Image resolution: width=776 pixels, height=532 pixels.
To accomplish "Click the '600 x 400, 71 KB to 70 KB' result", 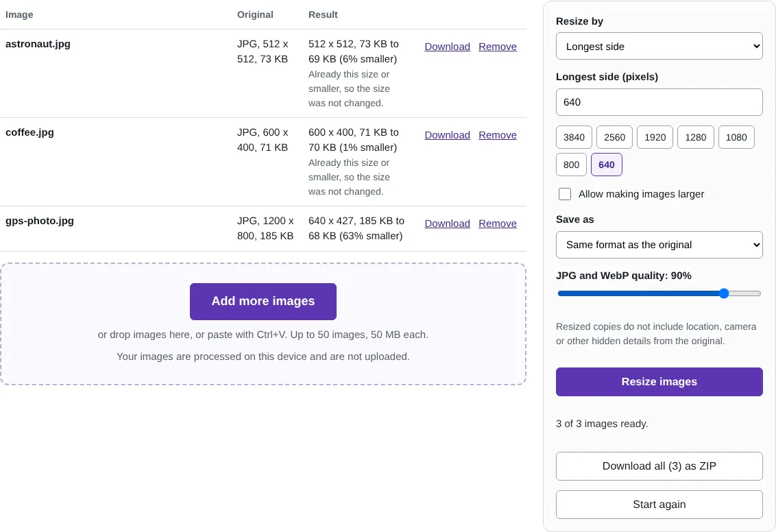I will (x=353, y=140).
